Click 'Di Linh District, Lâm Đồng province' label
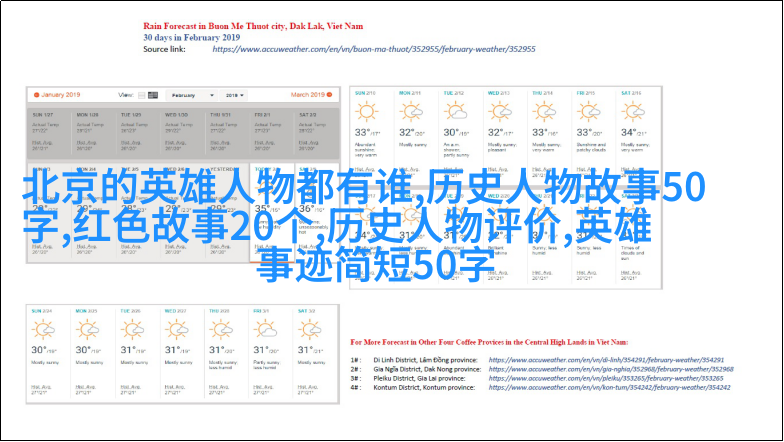This screenshot has width=784, height=442. click(426, 360)
